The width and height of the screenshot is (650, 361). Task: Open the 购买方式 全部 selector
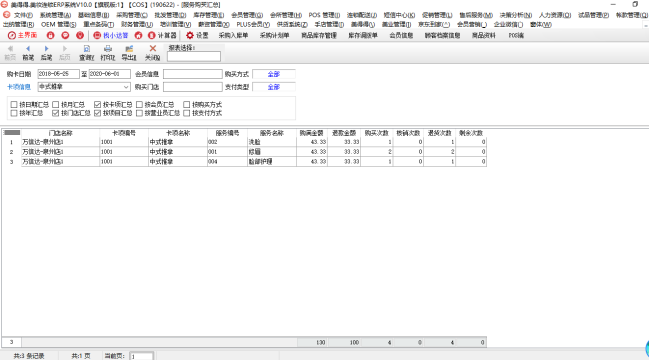tap(274, 74)
